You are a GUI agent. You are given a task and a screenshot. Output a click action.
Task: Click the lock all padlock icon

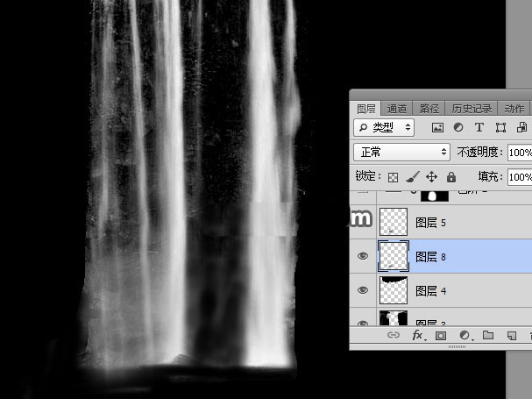point(450,177)
